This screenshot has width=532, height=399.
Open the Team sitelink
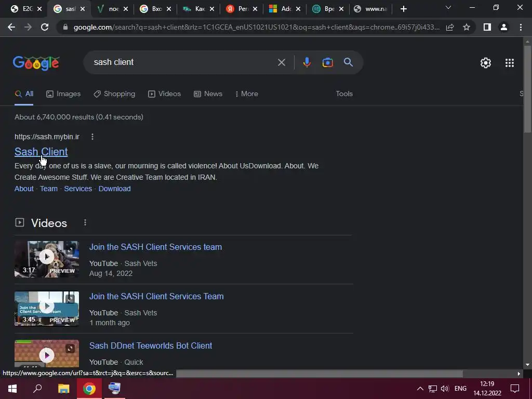(49, 189)
